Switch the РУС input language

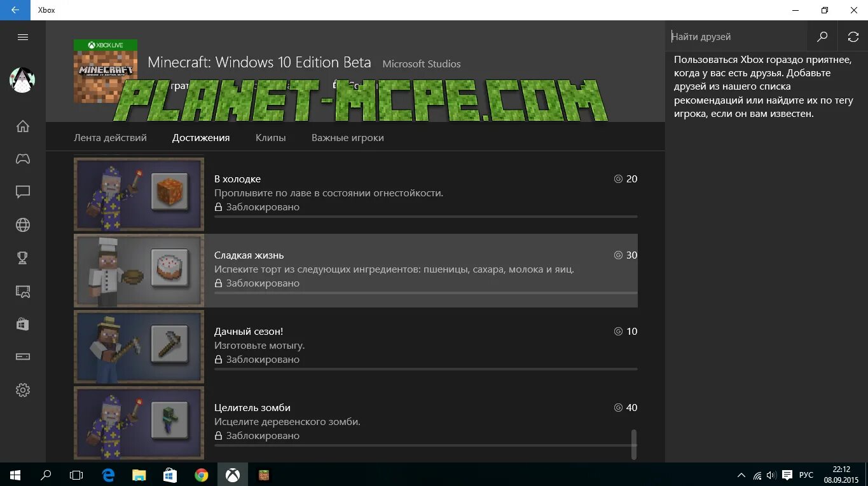pos(806,475)
